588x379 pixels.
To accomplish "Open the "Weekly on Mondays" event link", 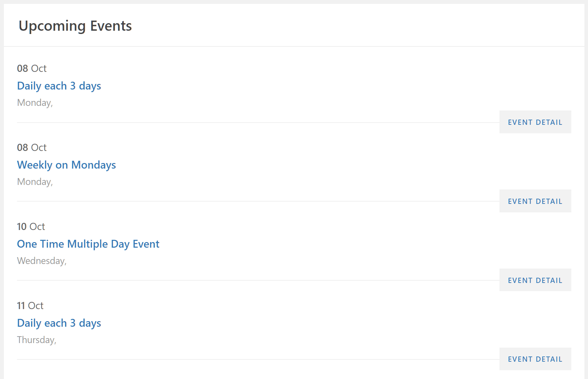I will [x=66, y=165].
